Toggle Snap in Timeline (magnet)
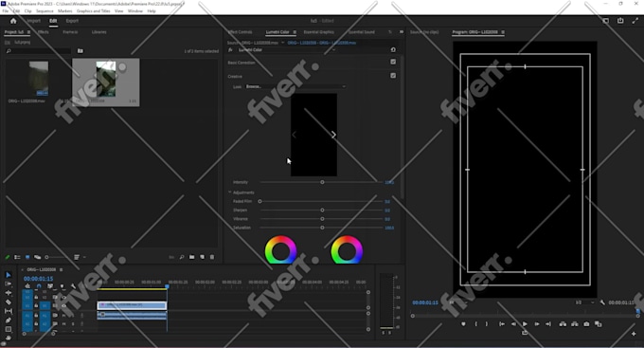Image resolution: width=644 pixels, height=348 pixels. pos(39,286)
